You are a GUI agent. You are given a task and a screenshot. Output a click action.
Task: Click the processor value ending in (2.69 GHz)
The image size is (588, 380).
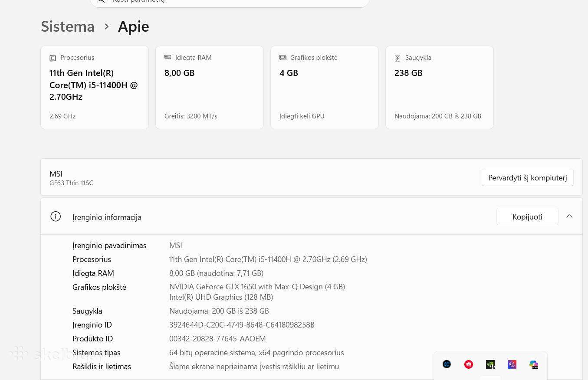pos(268,259)
